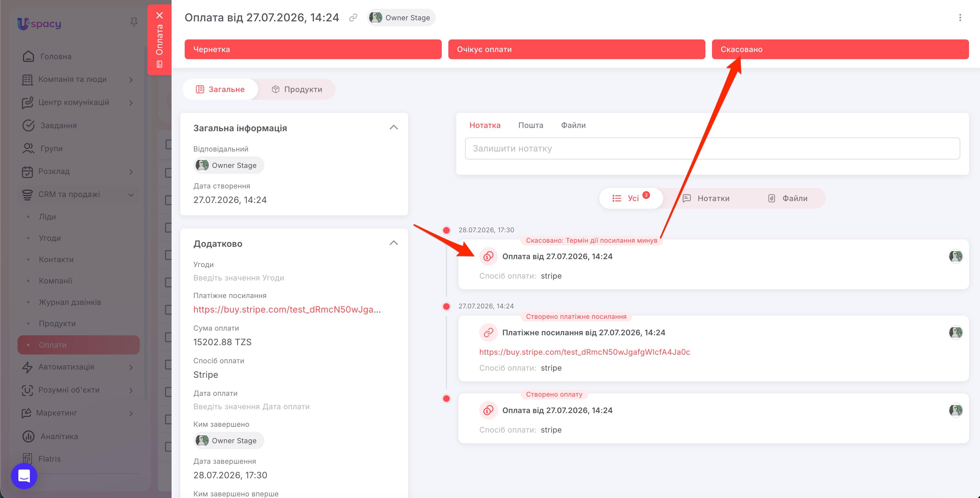The image size is (980, 498).
Task: Click the payment icon in the Створено оплату card
Action: point(488,411)
